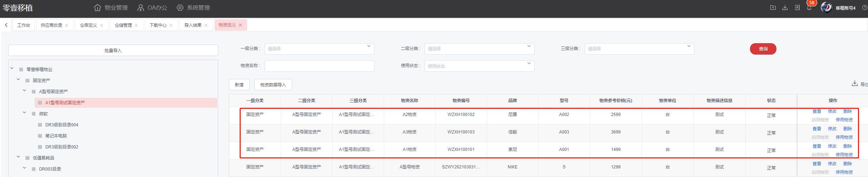Click 删除 for the A2物资 row
868x177 pixels.
click(848, 111)
